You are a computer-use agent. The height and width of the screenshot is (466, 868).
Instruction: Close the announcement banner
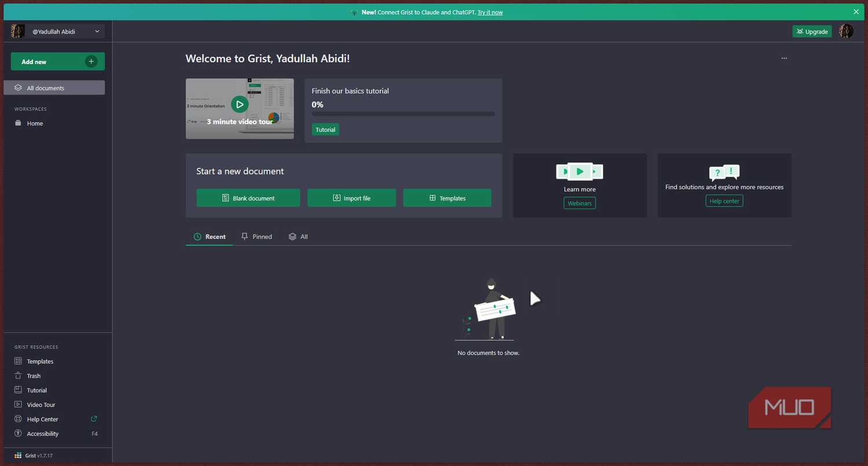pos(856,12)
